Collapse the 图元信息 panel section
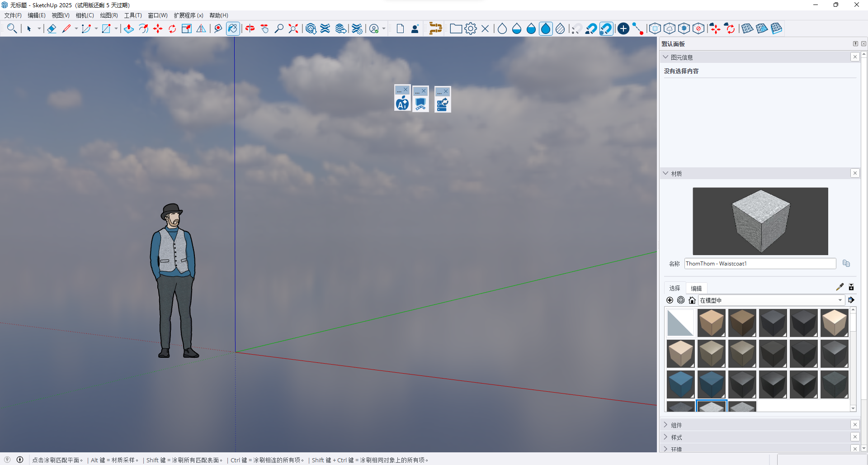The height and width of the screenshot is (465, 868). (665, 57)
